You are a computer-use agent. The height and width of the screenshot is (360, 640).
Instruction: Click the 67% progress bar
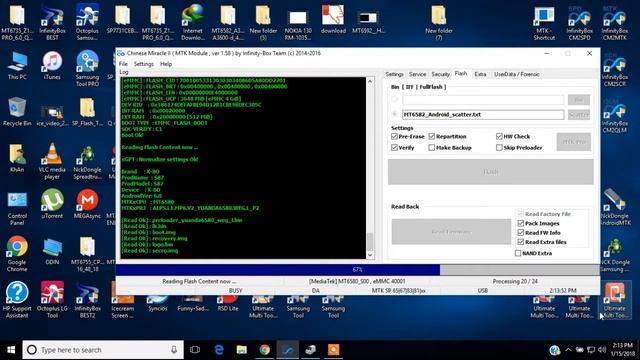pyautogui.click(x=358, y=269)
